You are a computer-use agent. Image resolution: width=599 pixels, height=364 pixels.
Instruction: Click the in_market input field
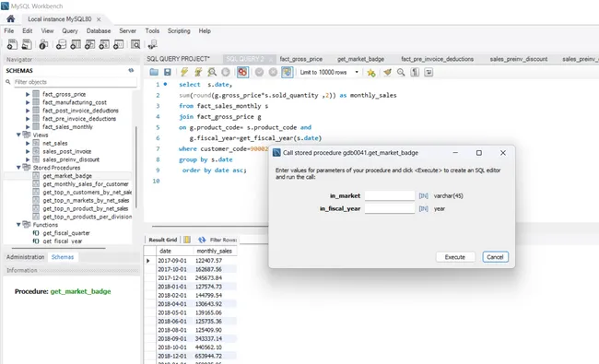tap(390, 195)
